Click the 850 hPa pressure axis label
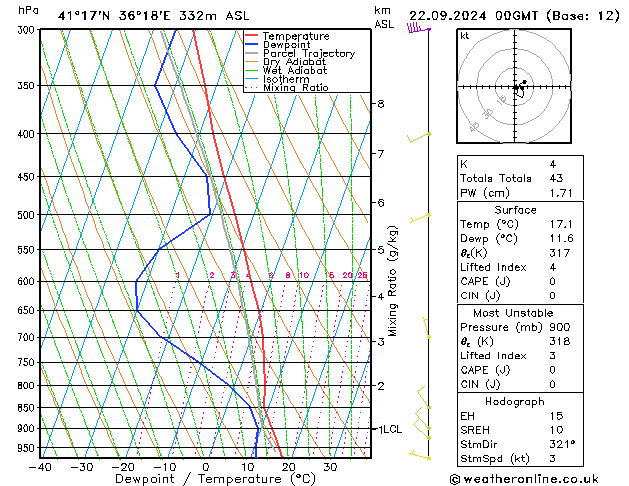This screenshot has width=629, height=486. [28, 408]
